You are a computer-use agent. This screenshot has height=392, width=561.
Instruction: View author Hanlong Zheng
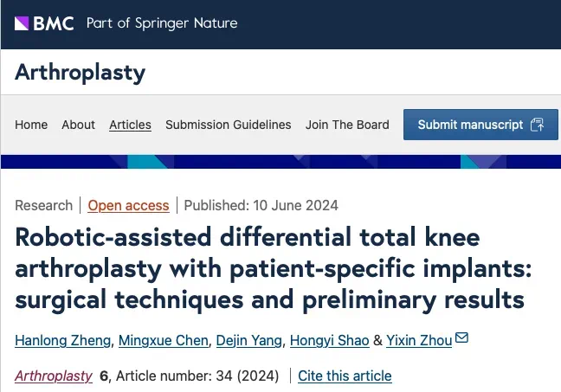(64, 340)
